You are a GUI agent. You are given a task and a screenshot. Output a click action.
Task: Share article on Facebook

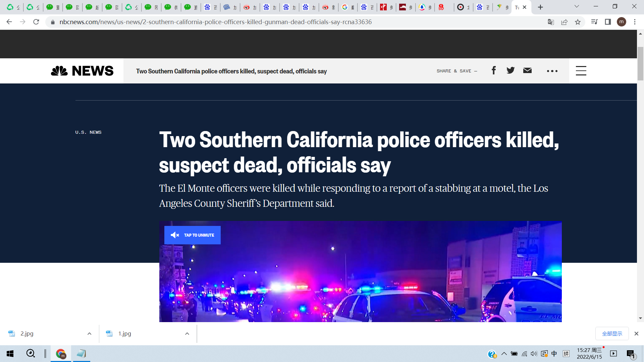coord(494,70)
